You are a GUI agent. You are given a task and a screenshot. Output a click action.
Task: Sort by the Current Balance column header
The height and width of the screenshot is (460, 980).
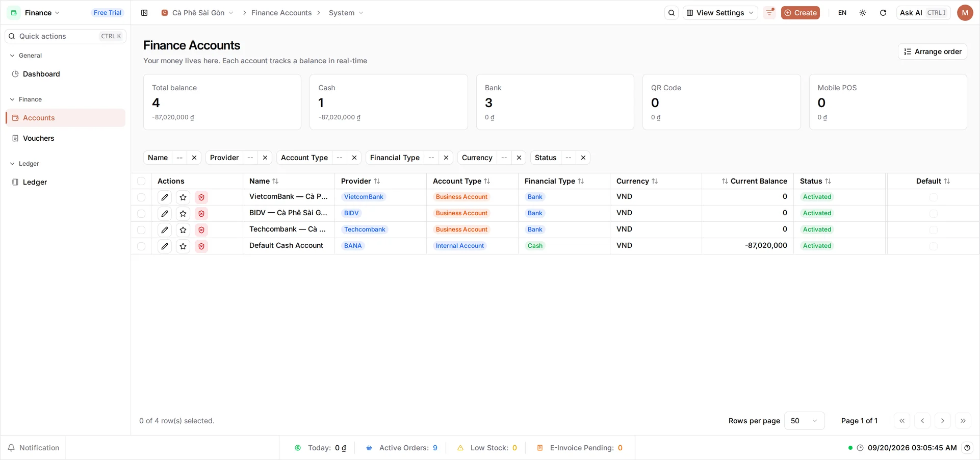(754, 181)
